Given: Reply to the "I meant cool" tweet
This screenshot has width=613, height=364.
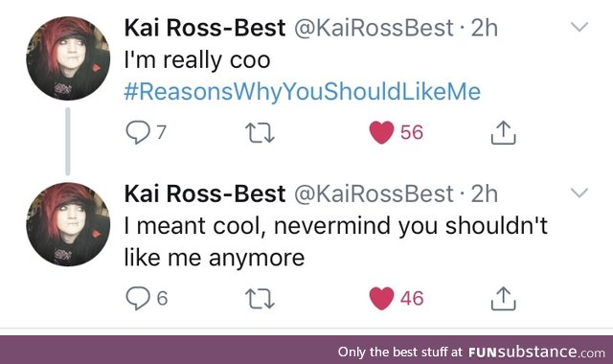Looking at the screenshot, I should point(138,298).
